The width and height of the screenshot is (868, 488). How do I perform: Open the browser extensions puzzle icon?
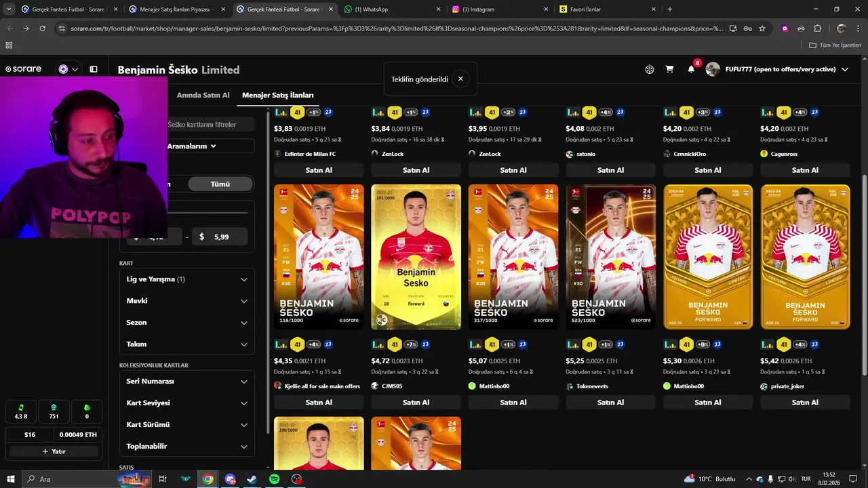[x=817, y=28]
